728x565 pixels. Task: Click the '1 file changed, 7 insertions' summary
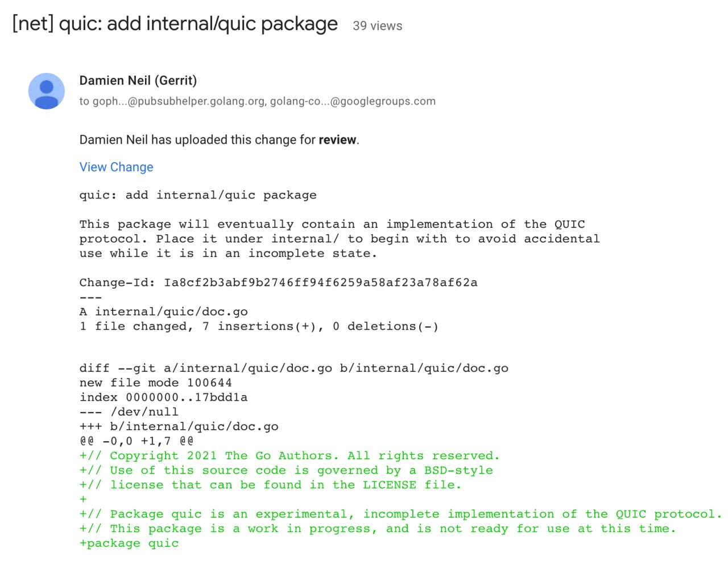click(259, 326)
